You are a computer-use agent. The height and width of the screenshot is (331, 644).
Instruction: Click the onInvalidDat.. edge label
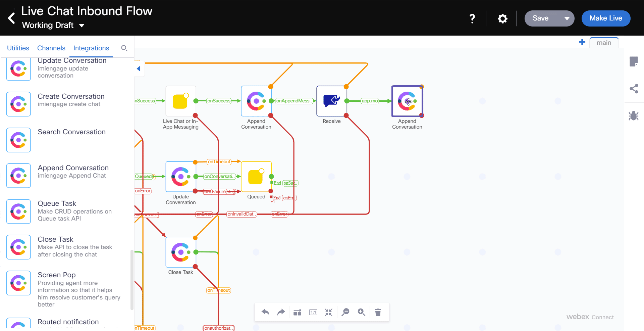tap(241, 214)
